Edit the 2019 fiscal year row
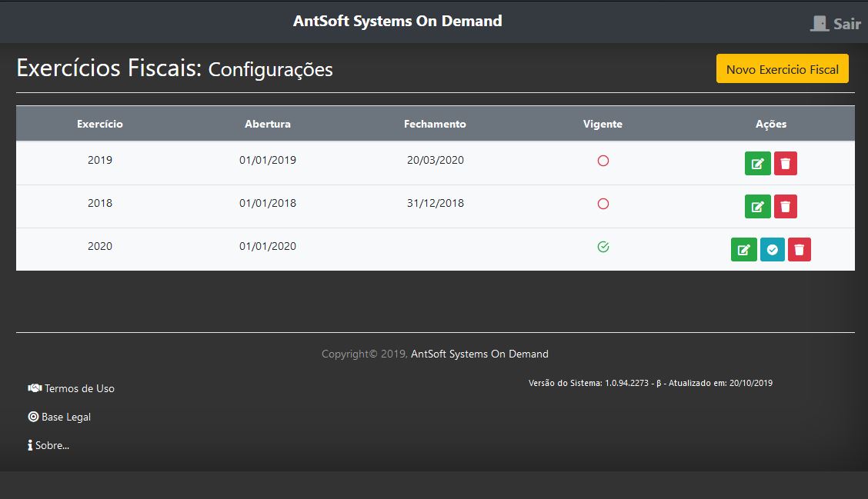The width and height of the screenshot is (868, 499). pos(757,164)
